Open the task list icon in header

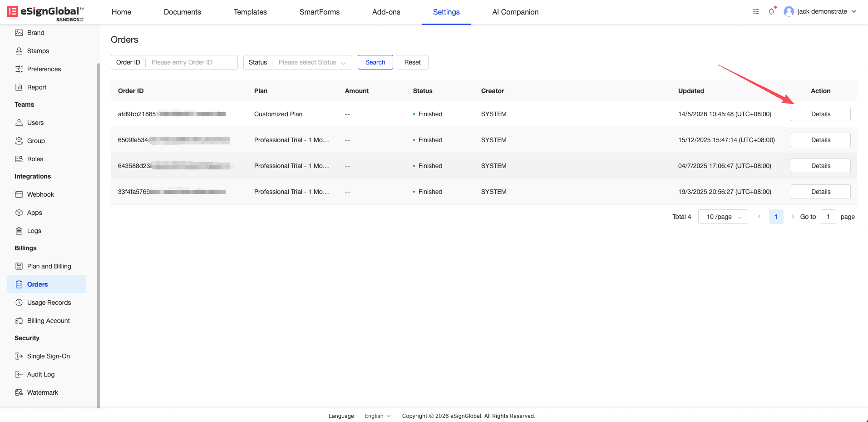tap(756, 11)
